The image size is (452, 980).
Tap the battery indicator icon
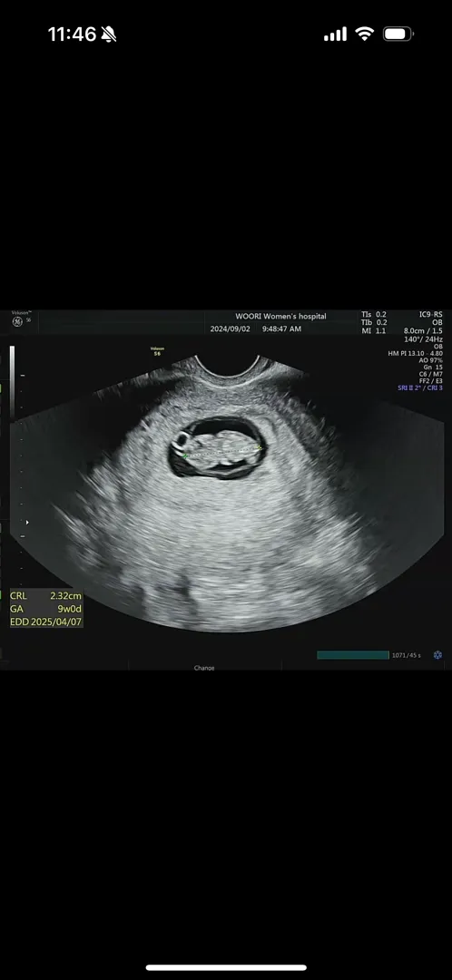click(398, 34)
